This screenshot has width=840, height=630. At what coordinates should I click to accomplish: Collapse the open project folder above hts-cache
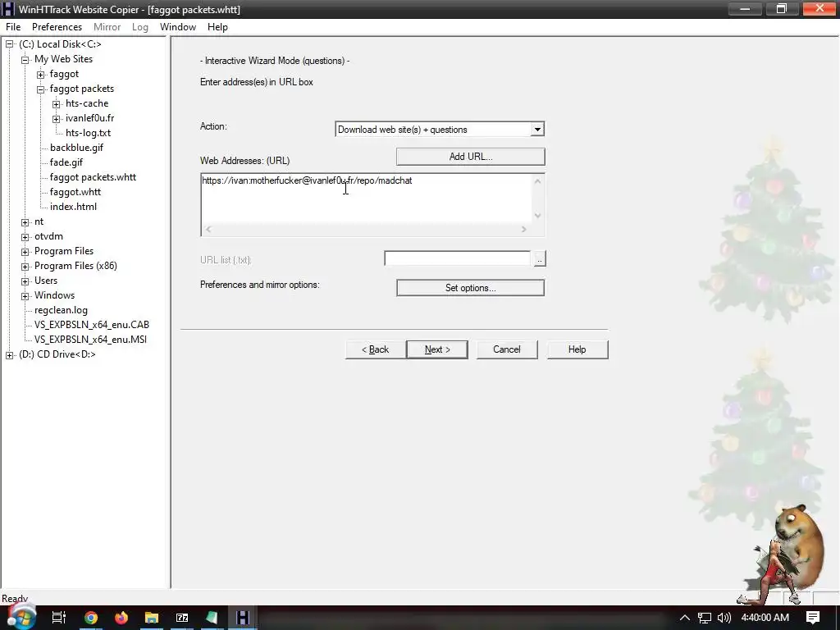point(41,89)
